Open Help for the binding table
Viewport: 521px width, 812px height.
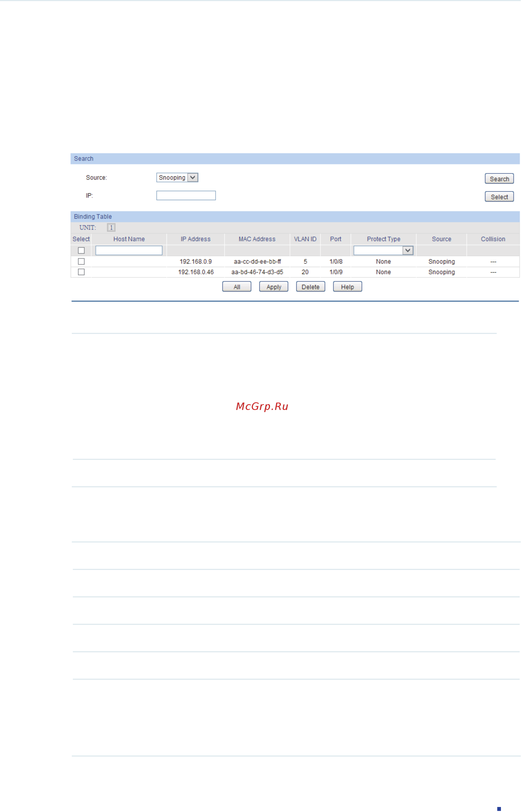pos(347,287)
